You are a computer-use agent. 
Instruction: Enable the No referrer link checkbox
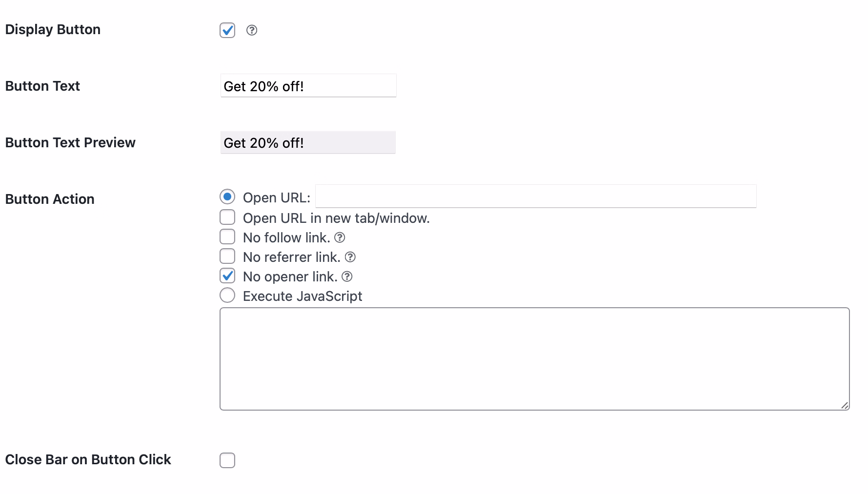227,256
